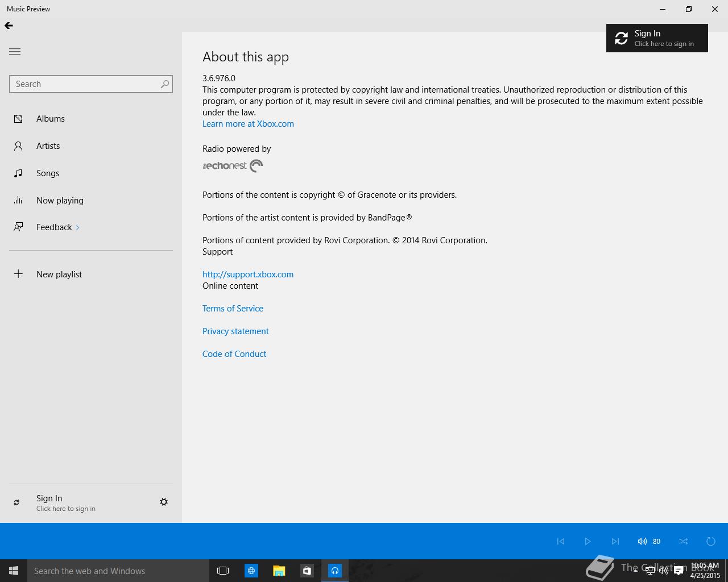
Task: Click the Sign In notification popup
Action: 657,38
